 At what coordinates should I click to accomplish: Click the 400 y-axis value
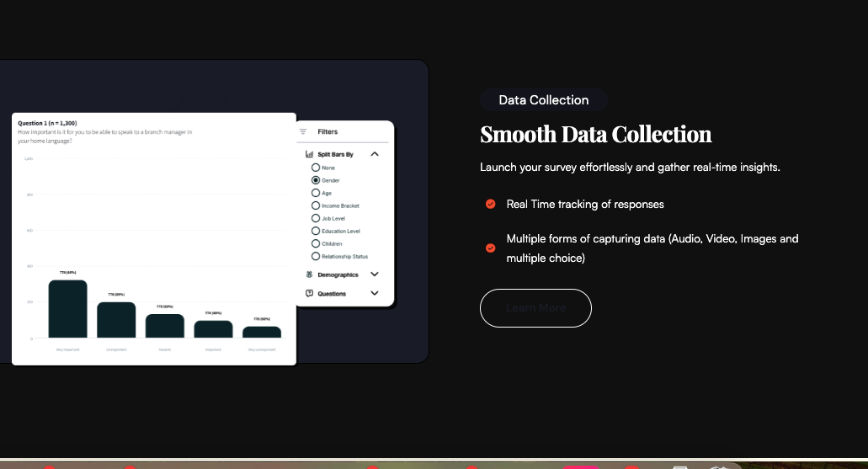pyautogui.click(x=30, y=266)
